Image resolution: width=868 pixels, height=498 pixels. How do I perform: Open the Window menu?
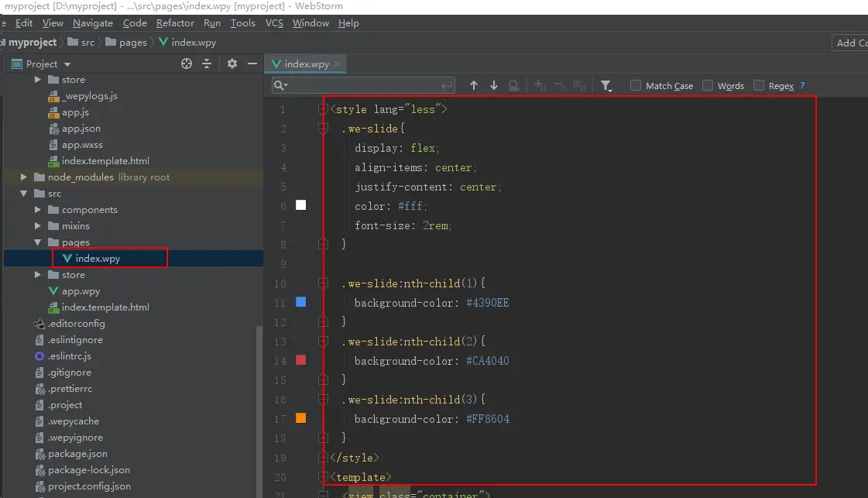tap(310, 23)
